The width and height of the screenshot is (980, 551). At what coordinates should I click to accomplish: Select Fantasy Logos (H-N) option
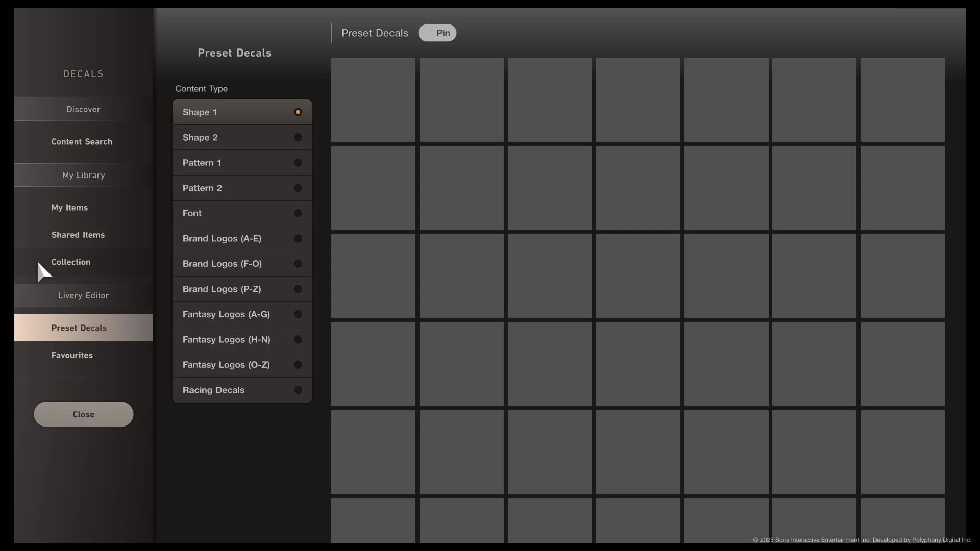pyautogui.click(x=242, y=340)
